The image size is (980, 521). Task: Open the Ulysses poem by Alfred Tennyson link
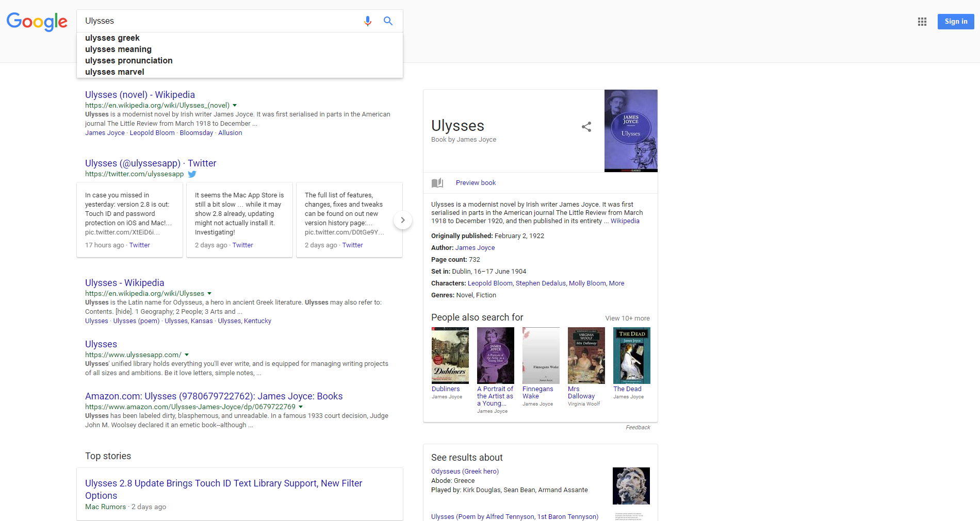click(515, 517)
